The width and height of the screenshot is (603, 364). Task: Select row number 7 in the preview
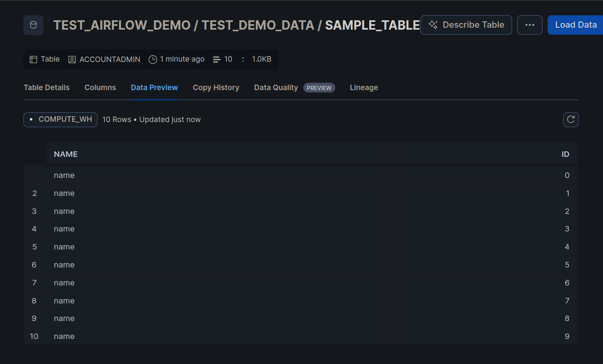(34, 283)
